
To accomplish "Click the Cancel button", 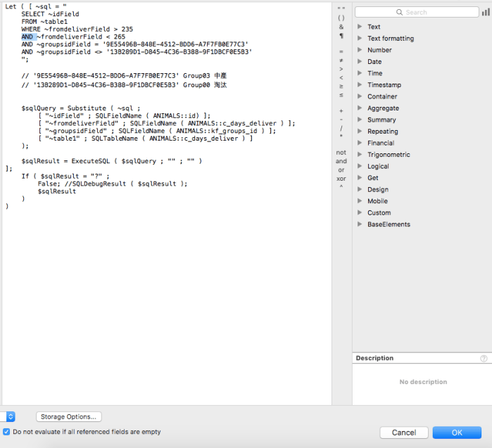I will (x=404, y=433).
